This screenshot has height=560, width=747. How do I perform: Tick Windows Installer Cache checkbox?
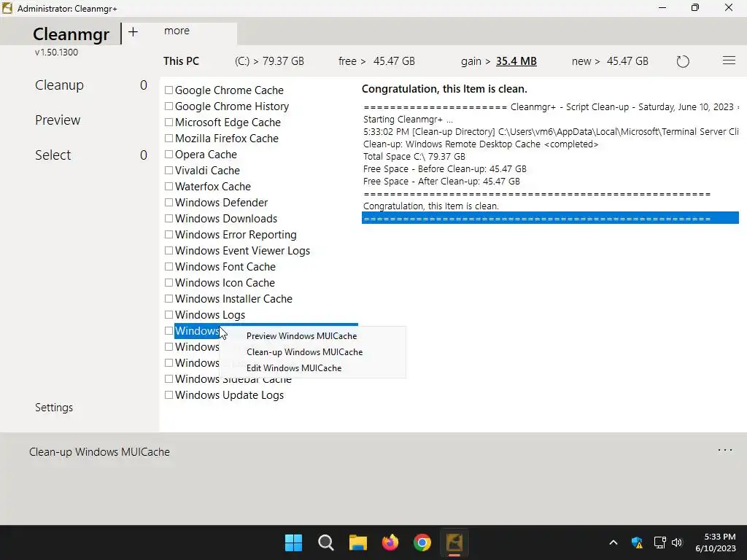[x=169, y=298]
